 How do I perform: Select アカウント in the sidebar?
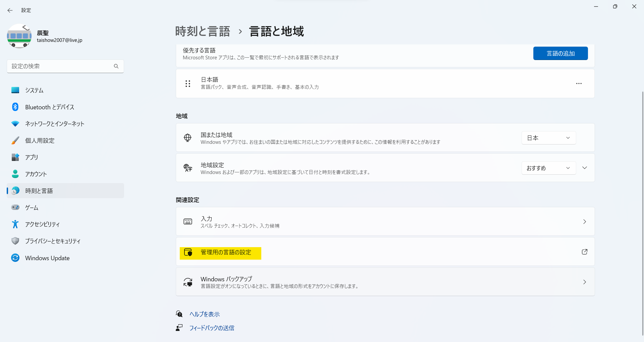pos(65,174)
